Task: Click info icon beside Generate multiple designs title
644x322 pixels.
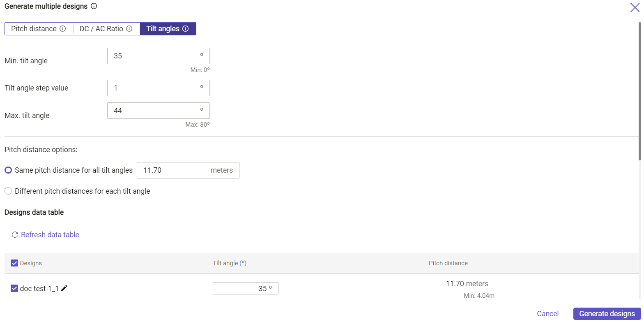Action: (94, 6)
